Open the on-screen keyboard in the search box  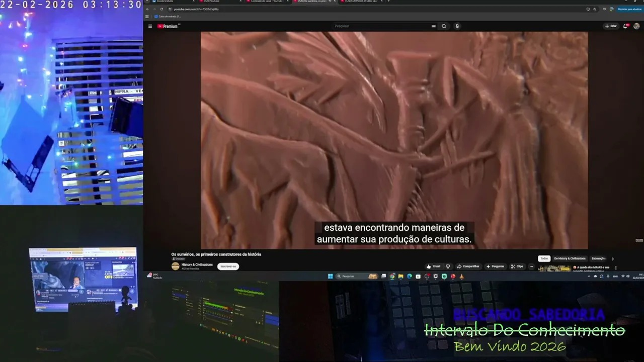[x=433, y=26]
